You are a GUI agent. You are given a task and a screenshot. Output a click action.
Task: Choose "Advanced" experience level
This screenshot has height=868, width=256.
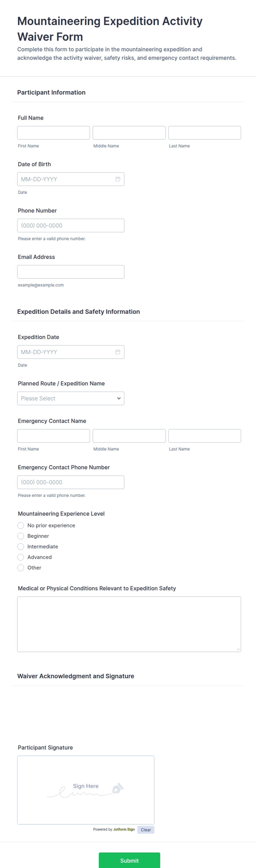click(21, 557)
